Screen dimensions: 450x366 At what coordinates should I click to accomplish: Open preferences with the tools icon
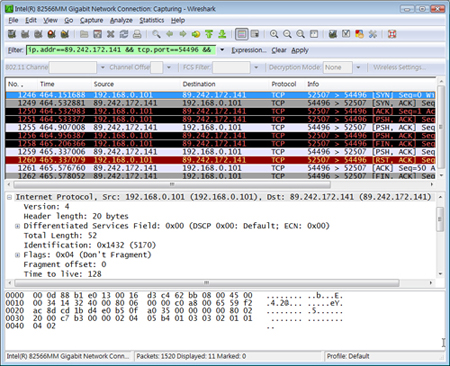click(373, 34)
